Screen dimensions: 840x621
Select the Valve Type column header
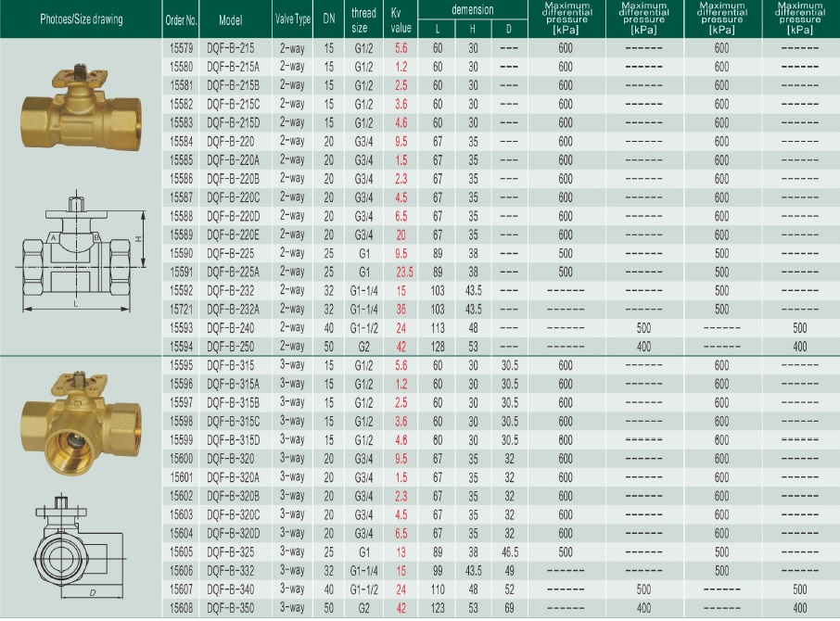point(292,19)
